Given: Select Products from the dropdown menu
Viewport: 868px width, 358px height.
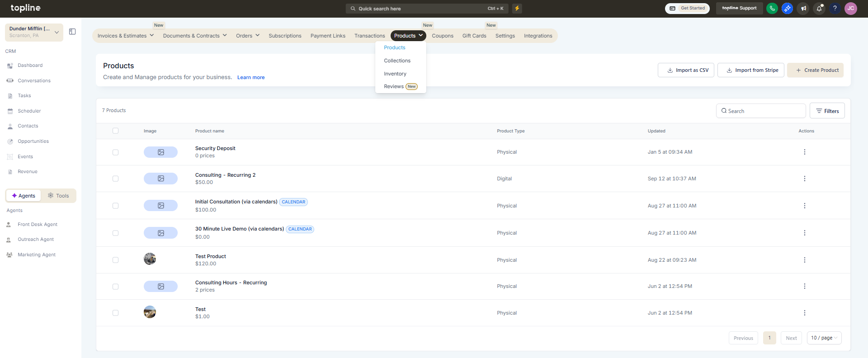Looking at the screenshot, I should (x=395, y=47).
